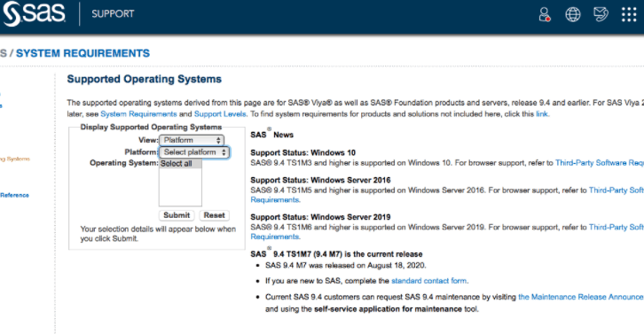644x334 pixels.
Task: Open Requirements link under Windows Server 2016
Action: (x=274, y=200)
